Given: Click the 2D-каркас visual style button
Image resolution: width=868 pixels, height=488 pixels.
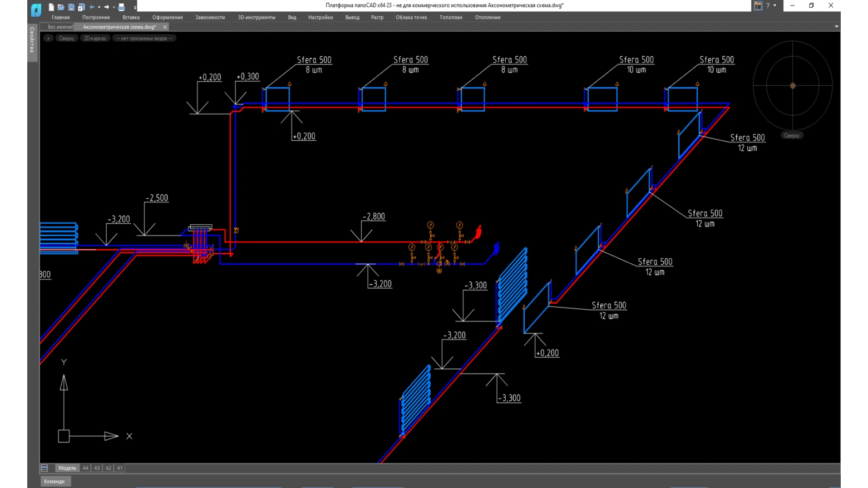Looking at the screenshot, I should [95, 38].
